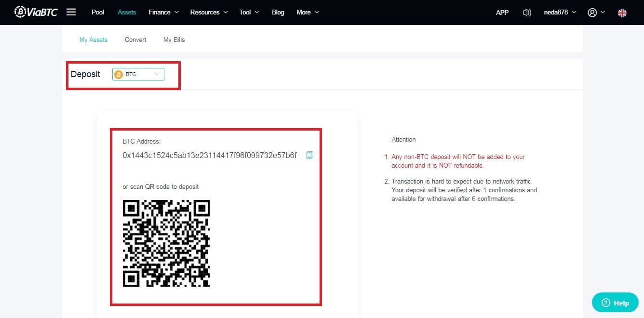Click the APP link in the header
The height and width of the screenshot is (318, 644).
click(502, 13)
